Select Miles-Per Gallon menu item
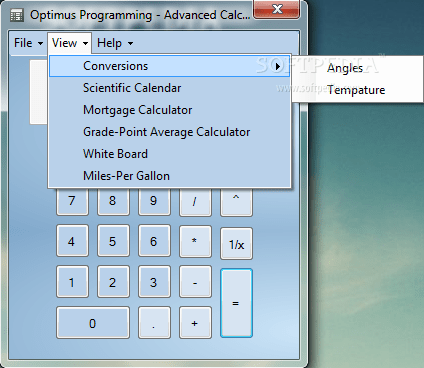The image size is (424, 368). [169, 176]
